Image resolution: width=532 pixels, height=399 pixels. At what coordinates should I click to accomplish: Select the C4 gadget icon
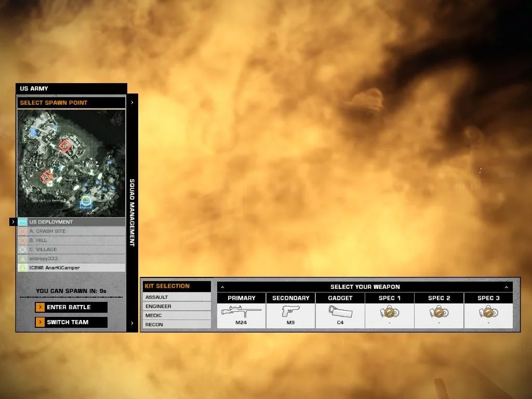(x=340, y=312)
